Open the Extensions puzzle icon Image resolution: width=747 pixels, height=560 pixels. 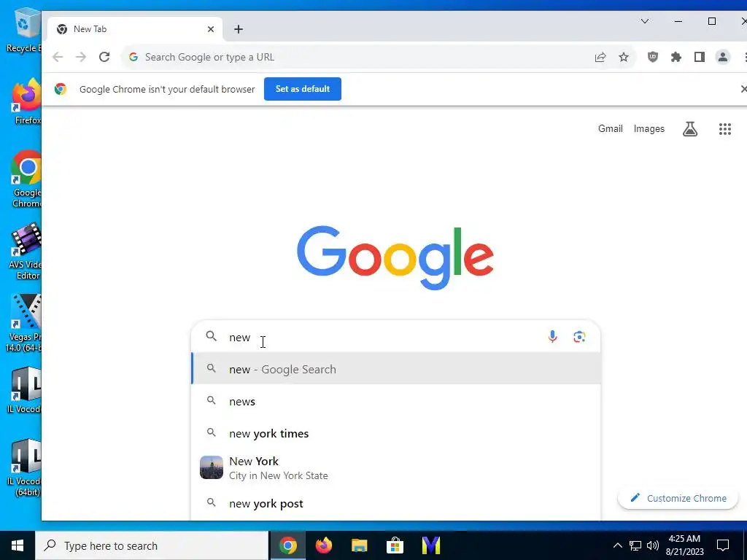click(676, 57)
